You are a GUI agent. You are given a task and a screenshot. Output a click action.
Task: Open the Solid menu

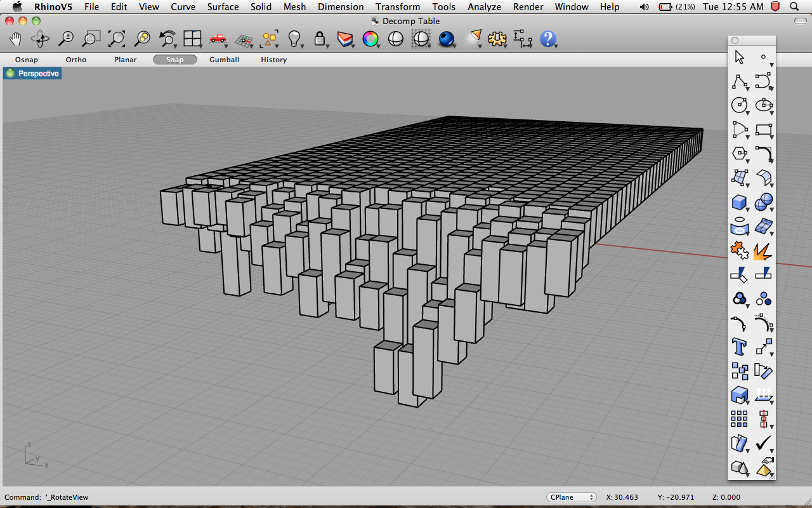pyautogui.click(x=261, y=7)
